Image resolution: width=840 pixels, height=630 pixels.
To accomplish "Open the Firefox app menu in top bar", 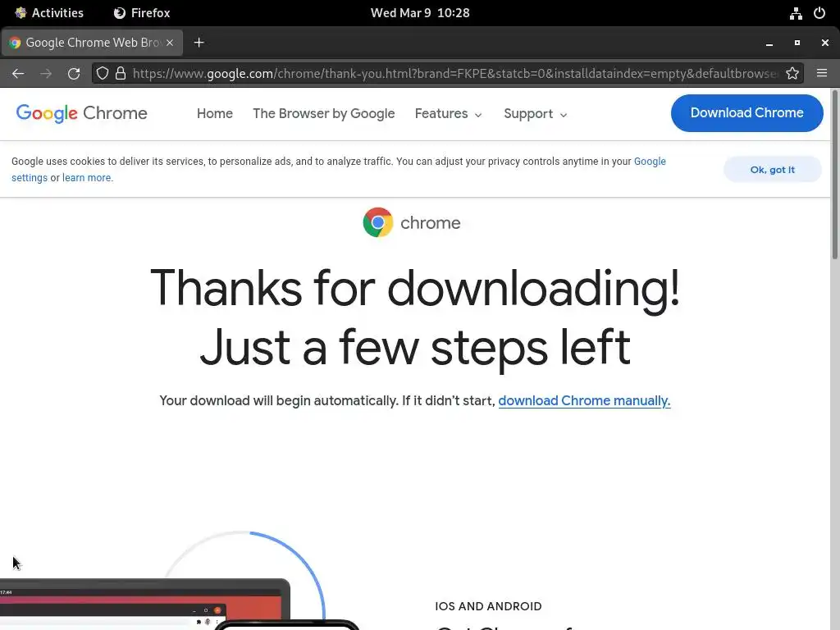I will [x=142, y=13].
